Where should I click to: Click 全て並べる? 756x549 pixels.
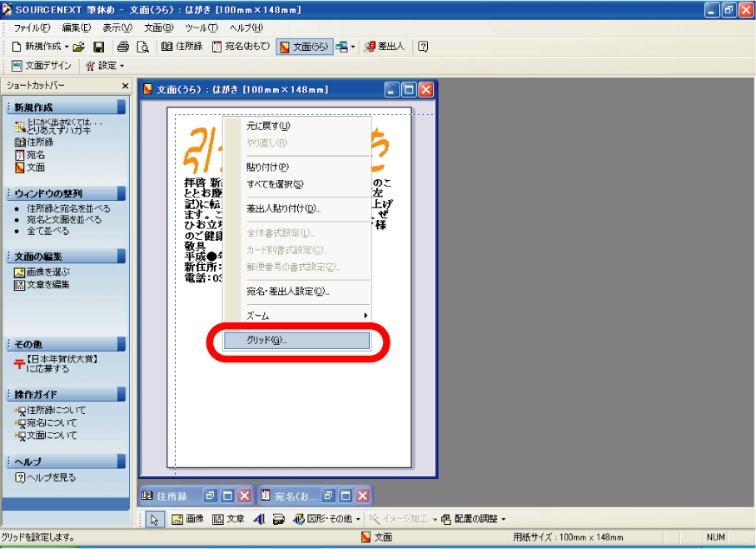point(47,231)
